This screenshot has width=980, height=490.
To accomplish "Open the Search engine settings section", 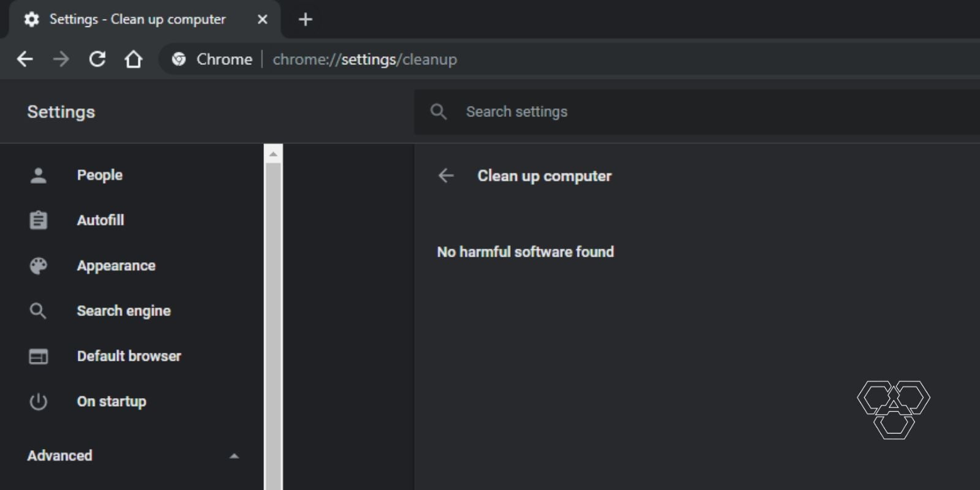I will [x=124, y=311].
